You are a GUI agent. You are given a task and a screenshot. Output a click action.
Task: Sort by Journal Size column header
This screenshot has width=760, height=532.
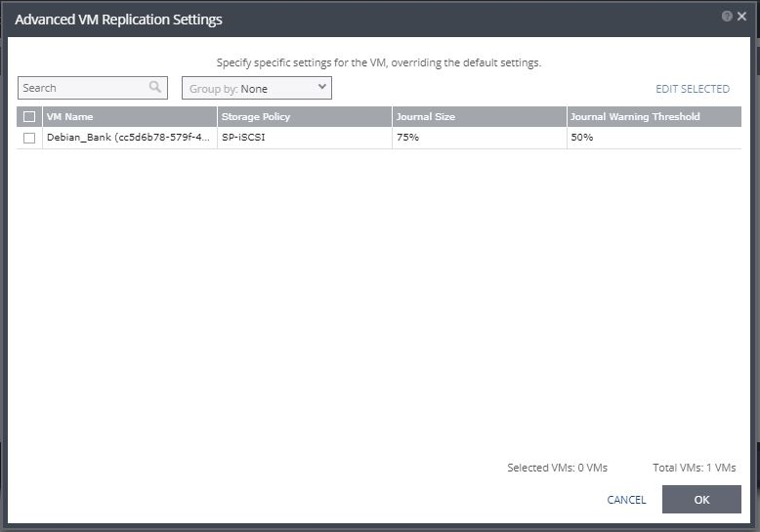click(x=480, y=117)
